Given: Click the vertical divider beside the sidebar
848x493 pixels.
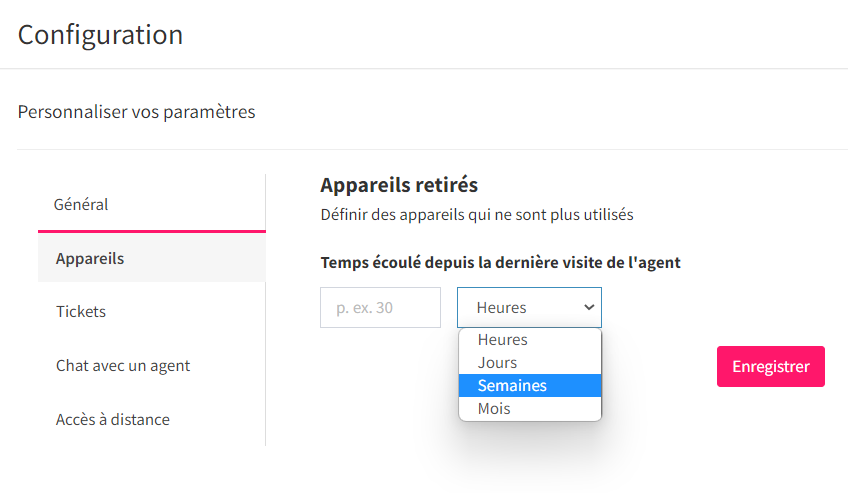Looking at the screenshot, I should tap(266, 310).
